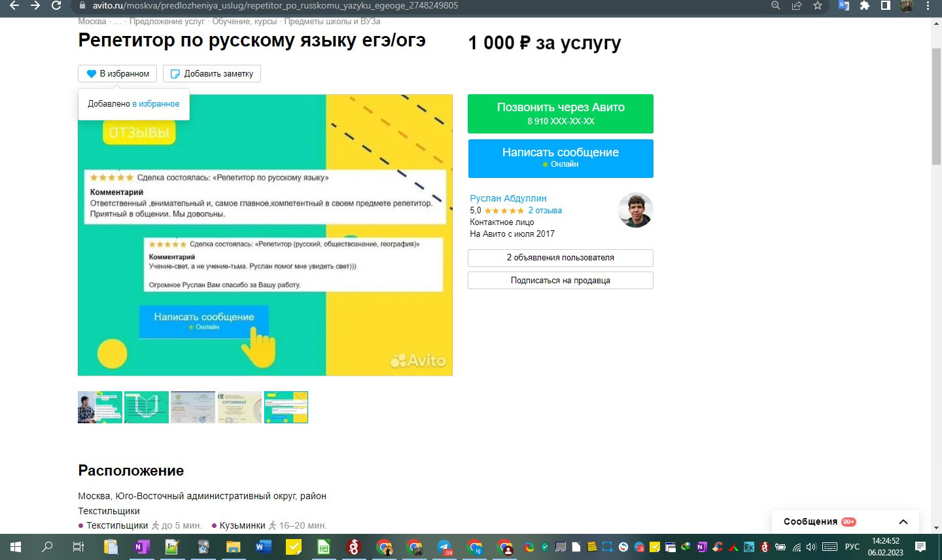Open the 'Москва' breadcrumb link
This screenshot has height=560, width=942.
coord(92,22)
